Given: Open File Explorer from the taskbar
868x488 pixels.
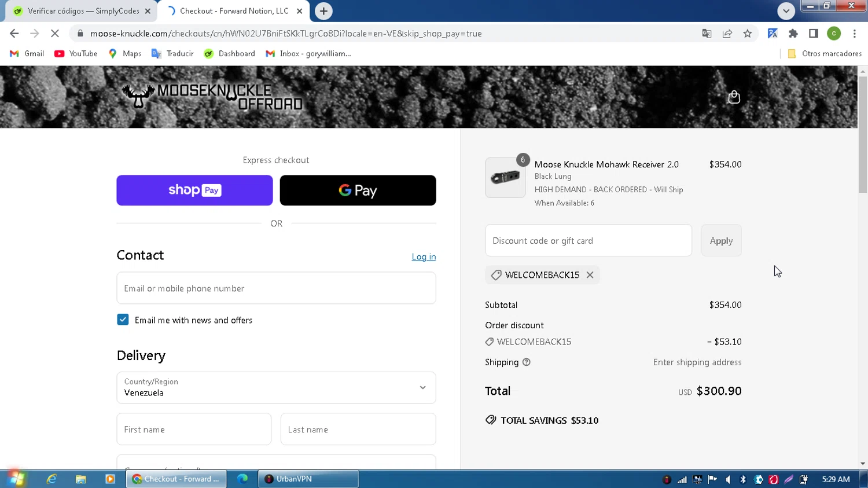Looking at the screenshot, I should point(81,479).
